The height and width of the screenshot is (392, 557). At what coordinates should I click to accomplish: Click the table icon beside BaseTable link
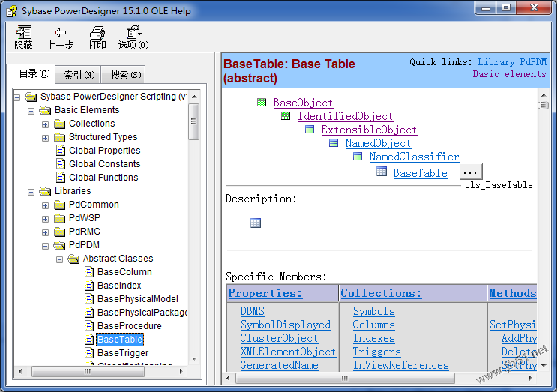pos(382,172)
